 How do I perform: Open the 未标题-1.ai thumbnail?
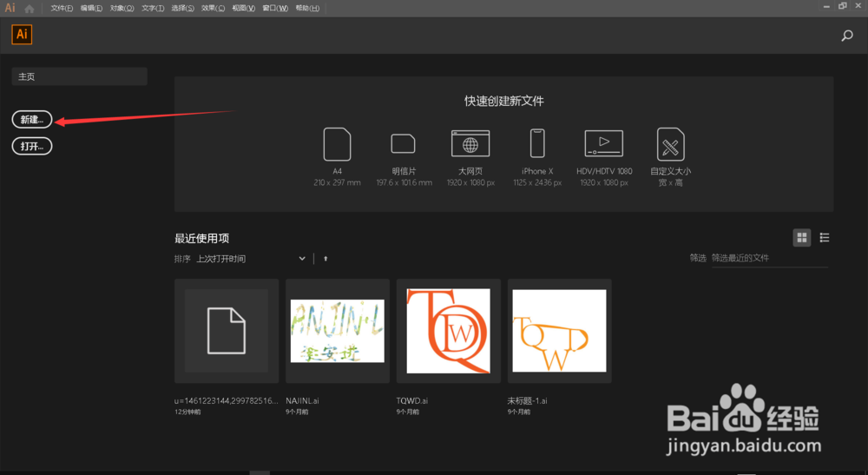pyautogui.click(x=560, y=331)
